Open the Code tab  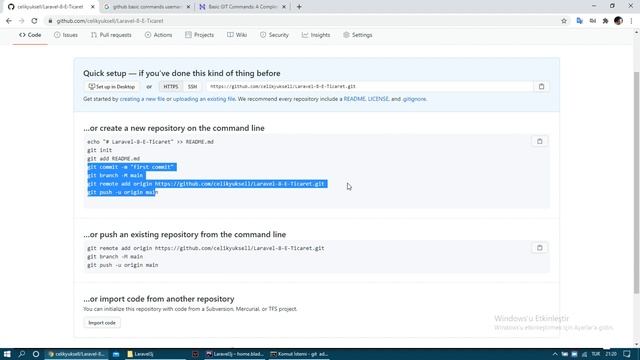point(30,35)
